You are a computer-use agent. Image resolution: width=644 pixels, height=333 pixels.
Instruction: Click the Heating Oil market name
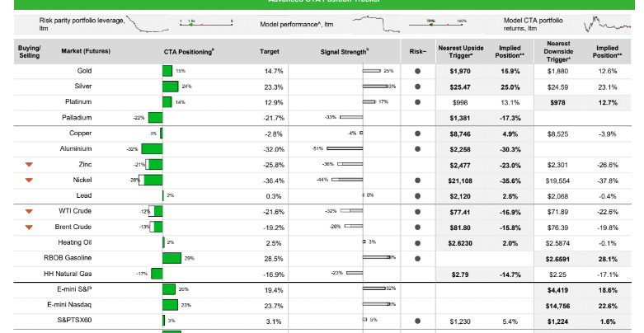pos(75,242)
